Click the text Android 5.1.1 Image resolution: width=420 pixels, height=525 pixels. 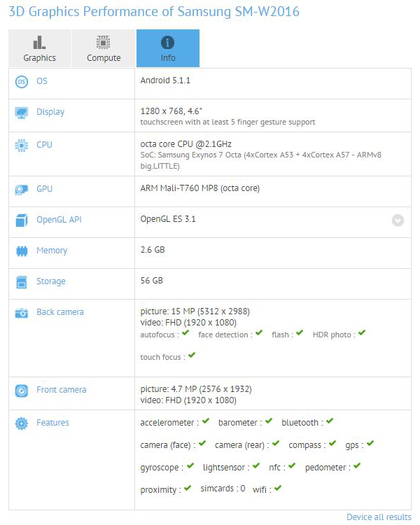[x=165, y=80]
